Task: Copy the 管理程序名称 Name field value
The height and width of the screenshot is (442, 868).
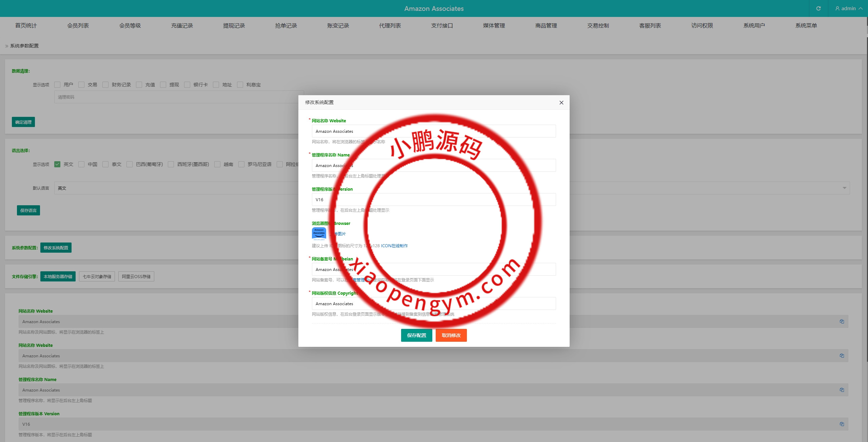Action: pos(842,390)
